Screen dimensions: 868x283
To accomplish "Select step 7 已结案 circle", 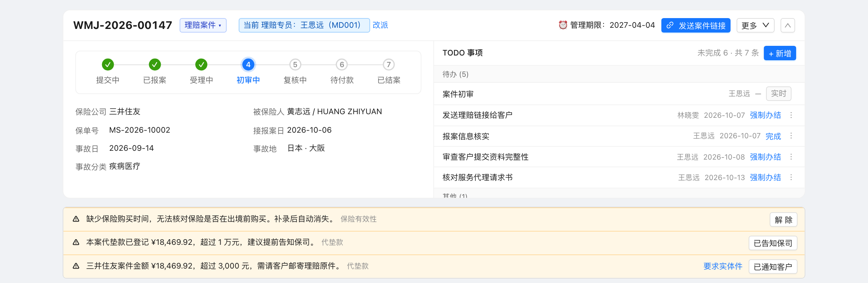I will coord(389,64).
